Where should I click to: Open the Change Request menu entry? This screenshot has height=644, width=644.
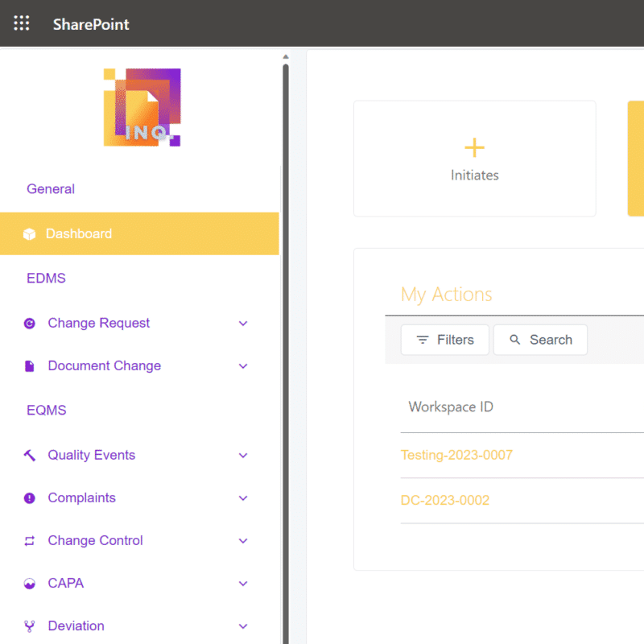(x=139, y=324)
